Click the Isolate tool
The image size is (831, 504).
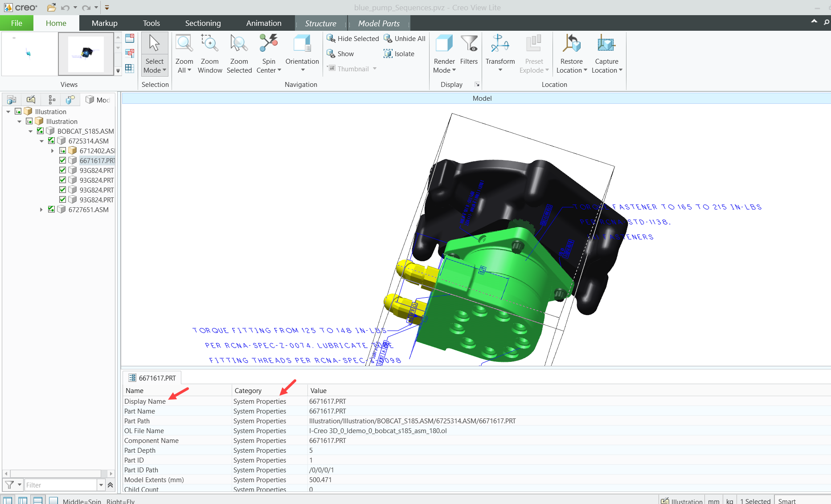coord(399,54)
